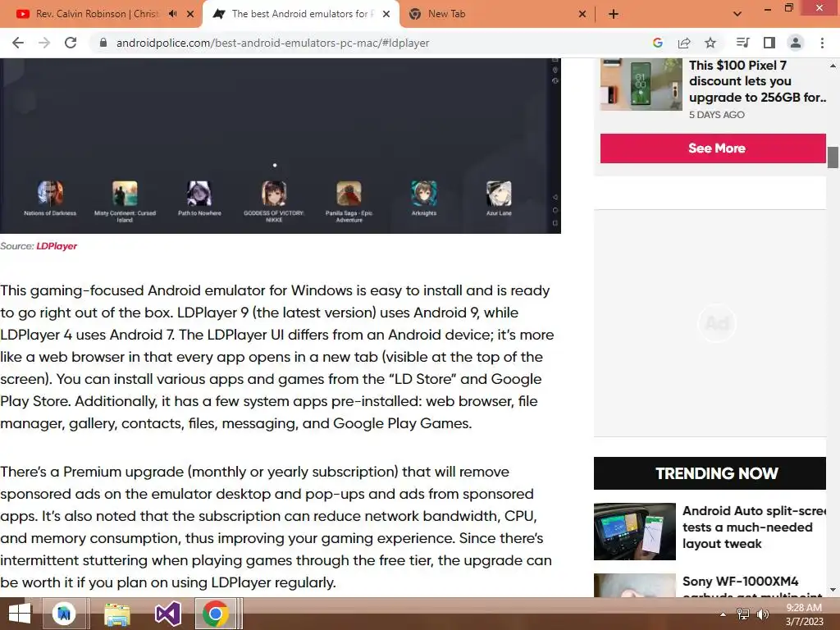Switch to Rev. Calvin Robinson YouTube tab
The width and height of the screenshot is (840, 630).
tap(97, 14)
